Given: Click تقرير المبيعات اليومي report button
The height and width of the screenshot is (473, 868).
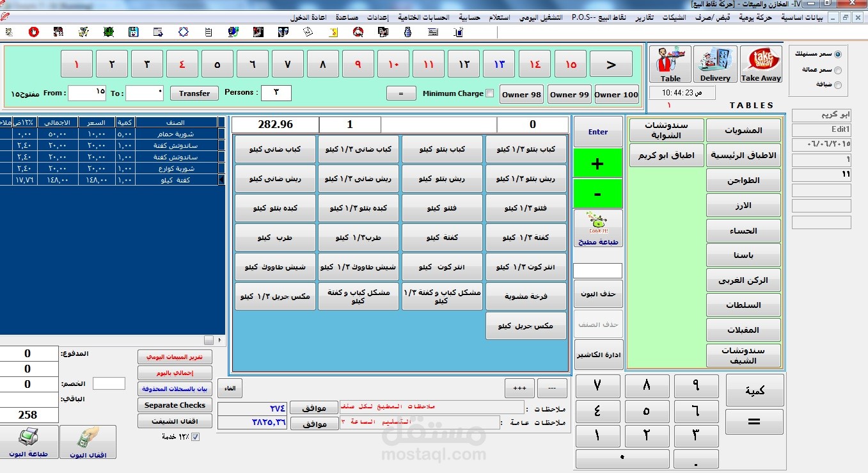Looking at the screenshot, I should pyautogui.click(x=175, y=357).
